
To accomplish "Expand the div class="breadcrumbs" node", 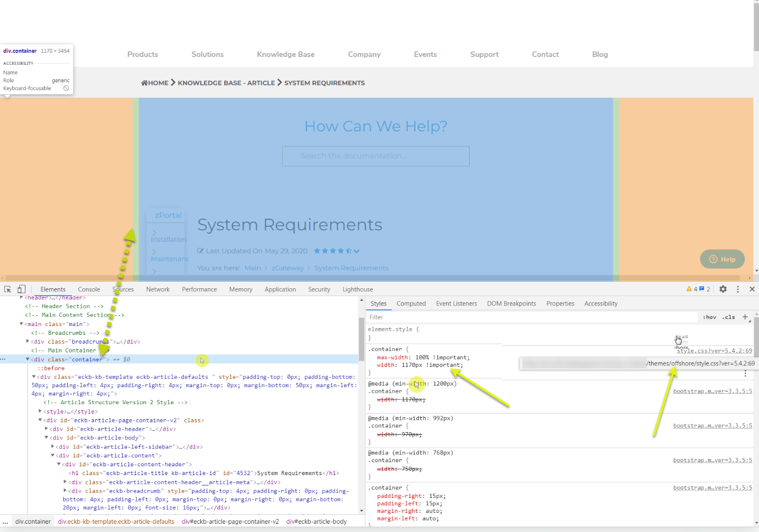I will 27,342.
